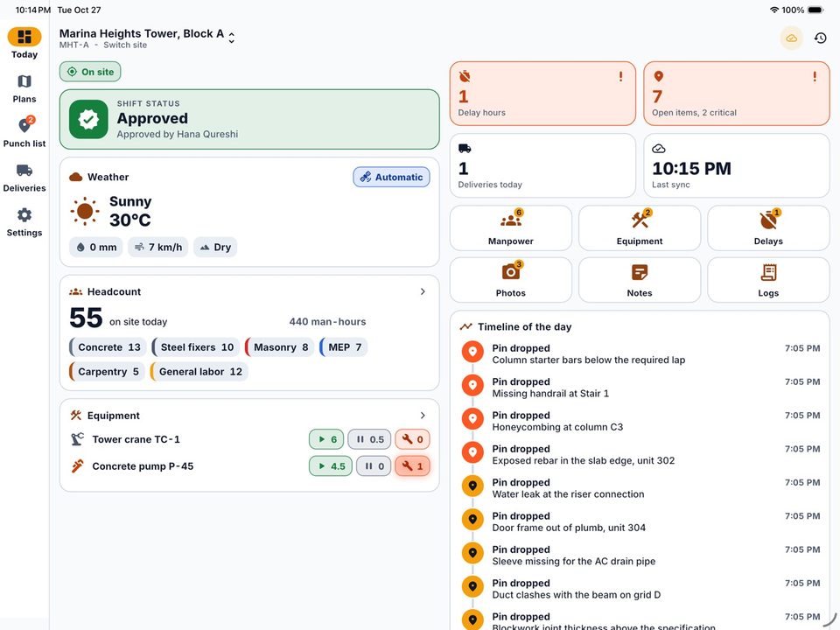Open the Delay hours card
Viewport: 840px width, 630px height.
tap(542, 94)
